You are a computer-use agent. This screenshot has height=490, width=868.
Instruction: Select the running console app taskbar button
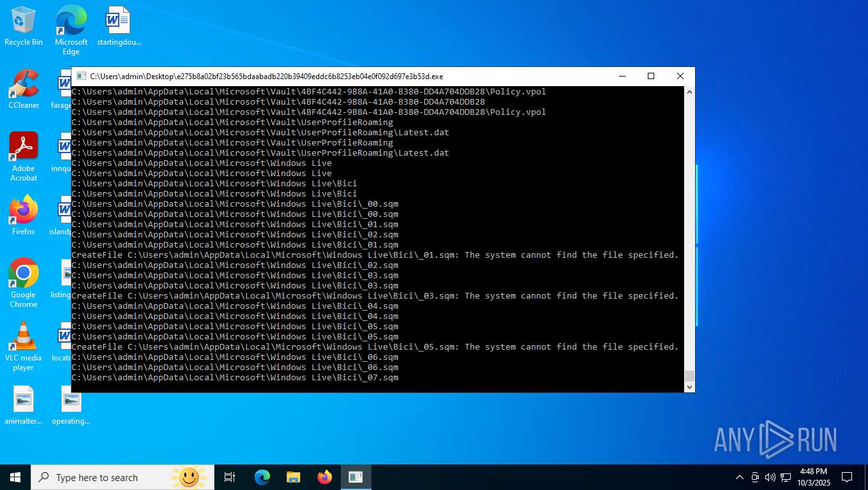(356, 477)
